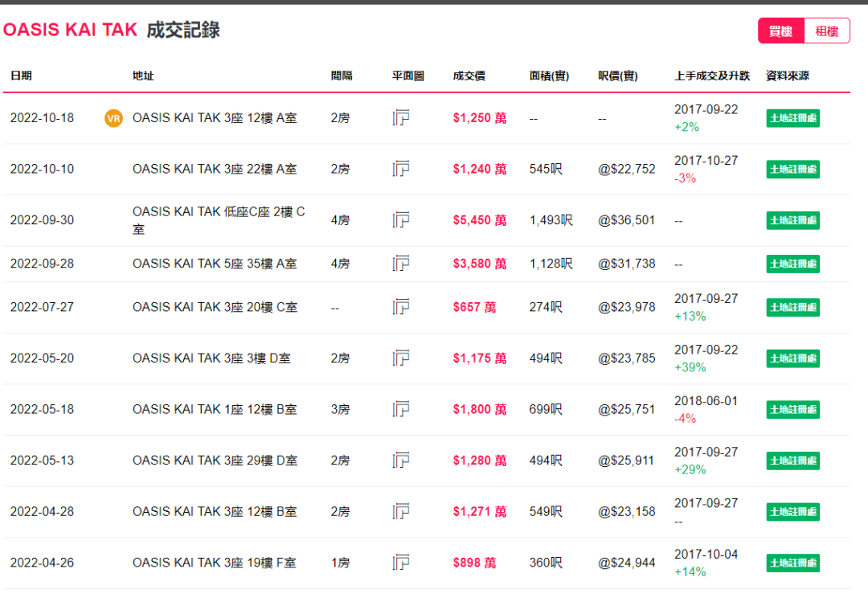
Task: Click the 地址 column header
Action: tap(143, 76)
